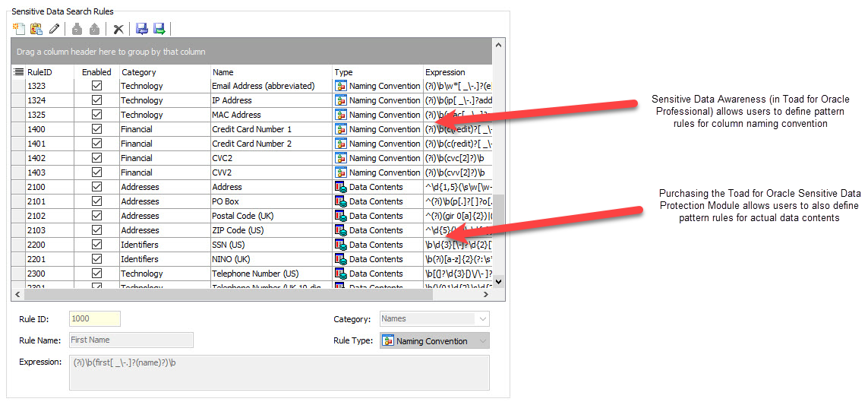Click the 'Identifiers' category cell in row 2200

click(x=164, y=245)
